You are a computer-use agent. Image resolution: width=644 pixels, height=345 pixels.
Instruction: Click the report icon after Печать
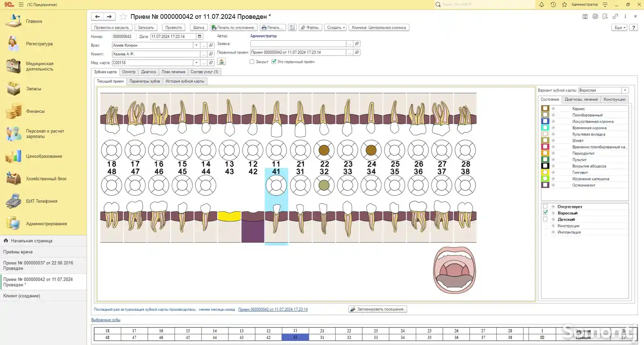coord(292,27)
